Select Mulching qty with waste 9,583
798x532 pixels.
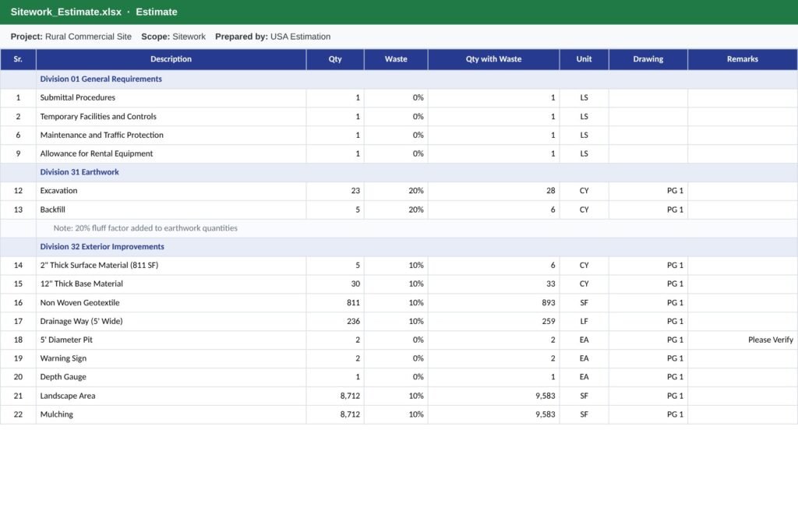coord(493,414)
